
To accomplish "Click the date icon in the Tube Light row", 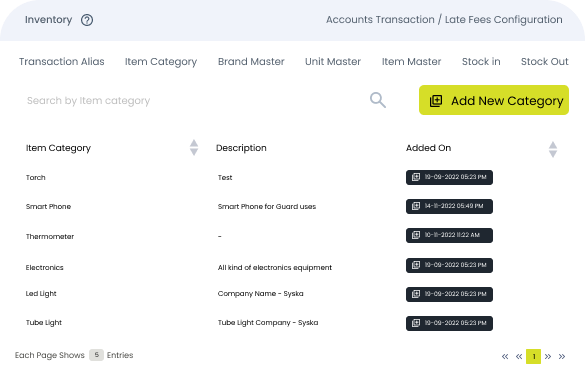I will pos(416,323).
